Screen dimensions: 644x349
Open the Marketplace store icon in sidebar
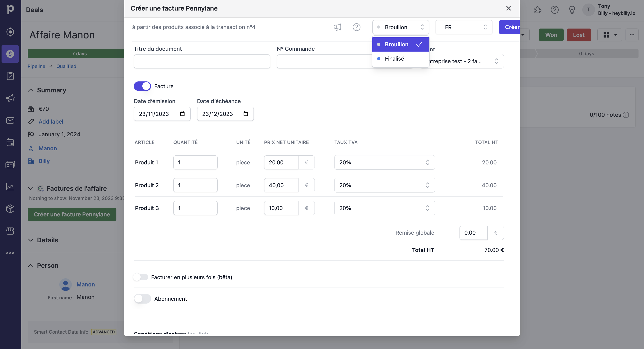click(x=10, y=231)
